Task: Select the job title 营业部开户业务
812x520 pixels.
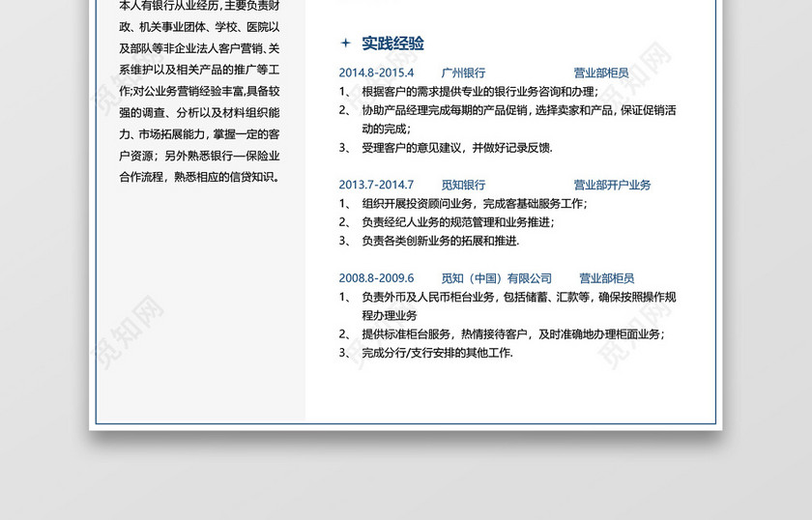Action: pos(612,185)
